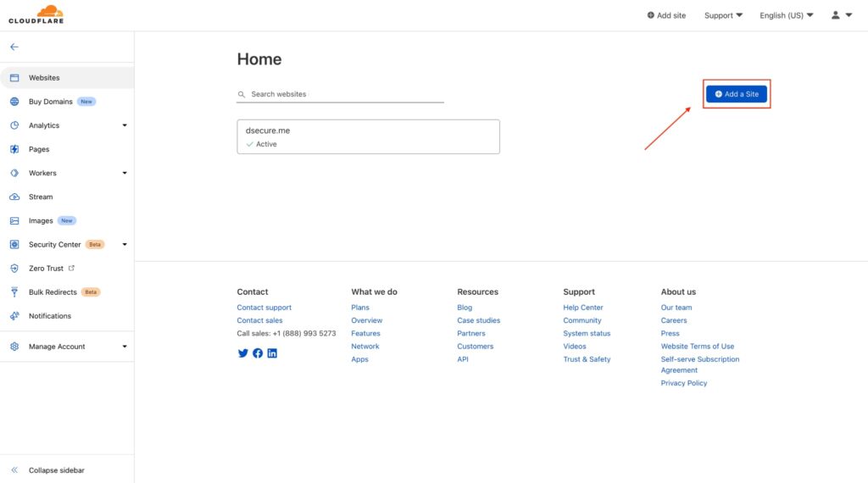The height and width of the screenshot is (483, 868).
Task: Click the Images sidebar icon
Action: [14, 221]
